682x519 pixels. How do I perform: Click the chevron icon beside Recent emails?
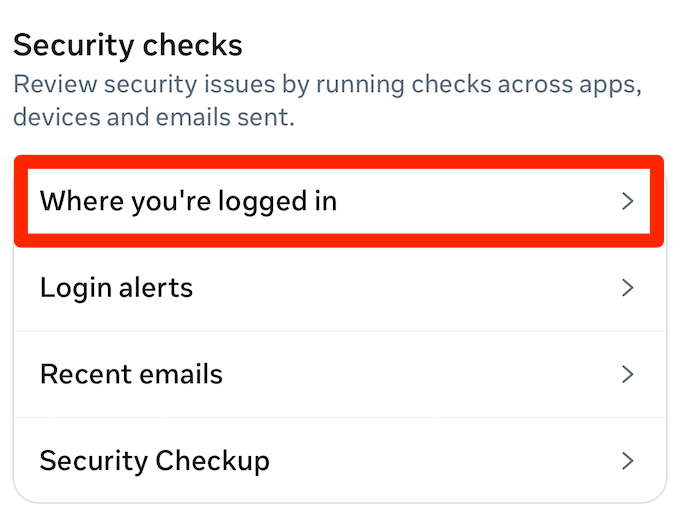pos(628,375)
